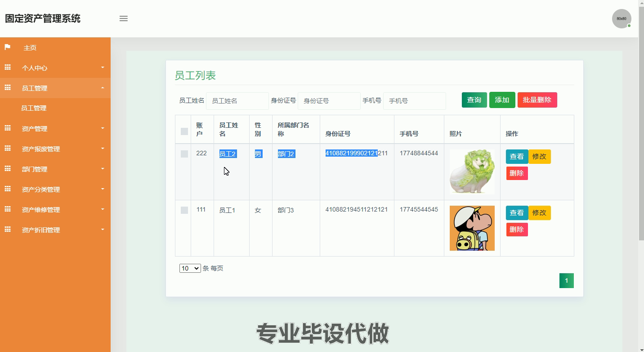Click the grid icon beside 资产折旧管理
The width and height of the screenshot is (644, 352).
tap(8, 230)
